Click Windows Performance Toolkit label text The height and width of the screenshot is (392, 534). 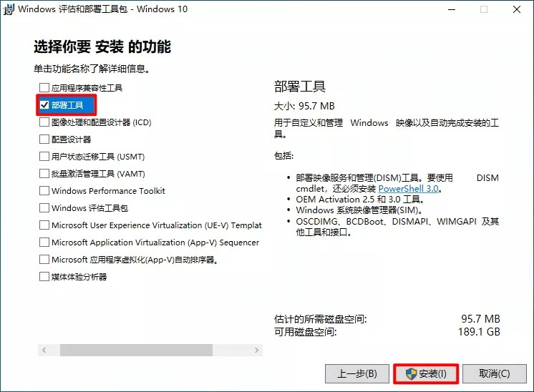(x=108, y=191)
